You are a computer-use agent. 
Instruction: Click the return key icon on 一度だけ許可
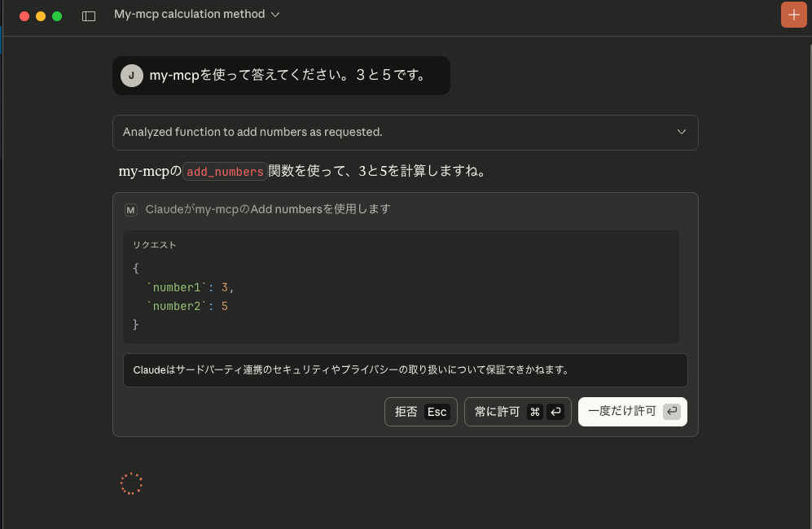672,412
